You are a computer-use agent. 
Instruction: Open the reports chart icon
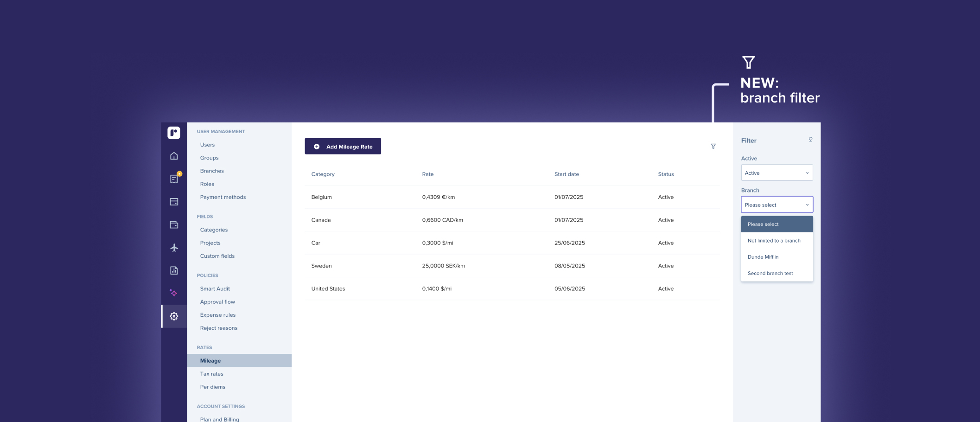point(174,270)
